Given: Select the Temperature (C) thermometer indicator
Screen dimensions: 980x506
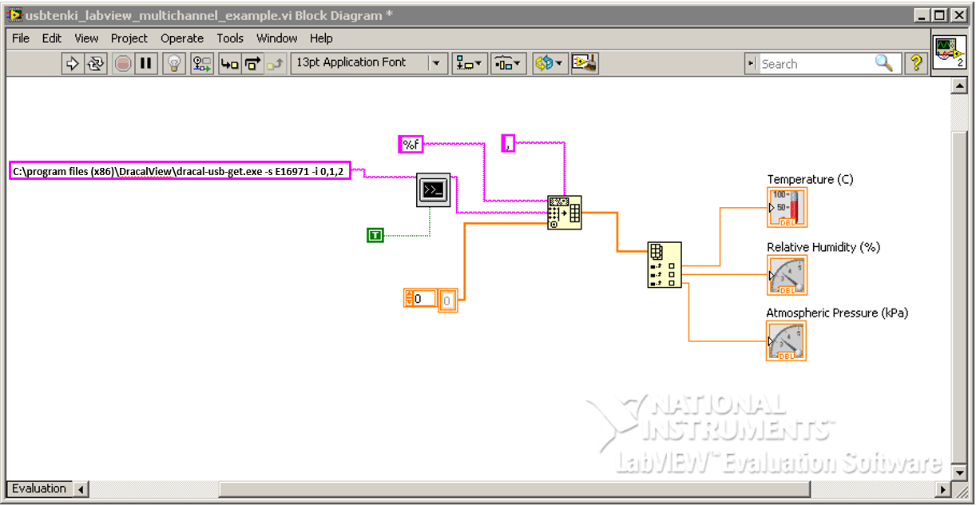Looking at the screenshot, I should click(788, 208).
